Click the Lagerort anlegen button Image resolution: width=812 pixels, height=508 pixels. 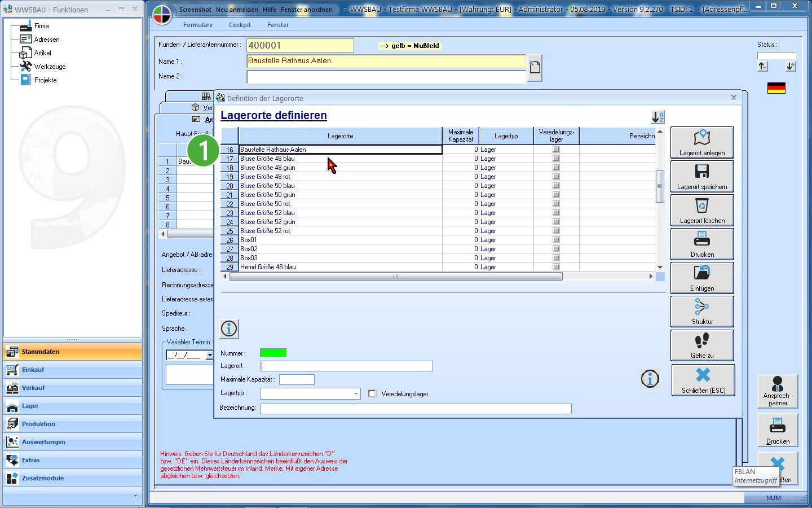pyautogui.click(x=702, y=142)
